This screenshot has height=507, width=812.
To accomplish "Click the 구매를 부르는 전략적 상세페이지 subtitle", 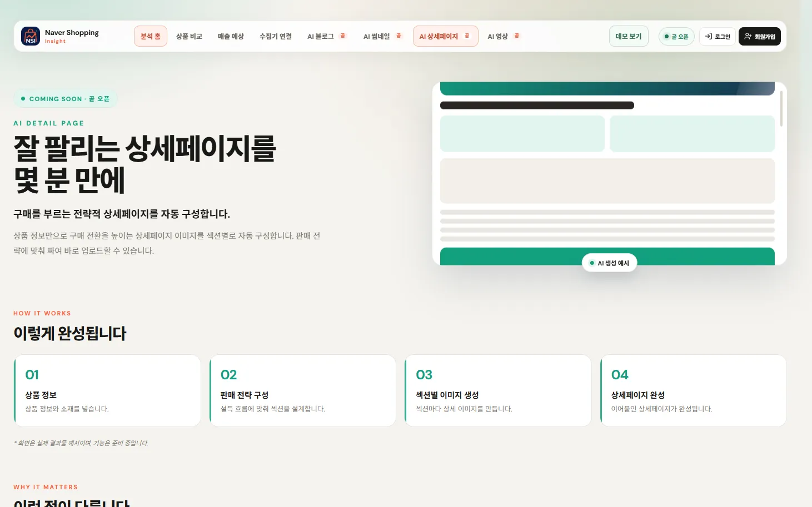I will [x=122, y=214].
